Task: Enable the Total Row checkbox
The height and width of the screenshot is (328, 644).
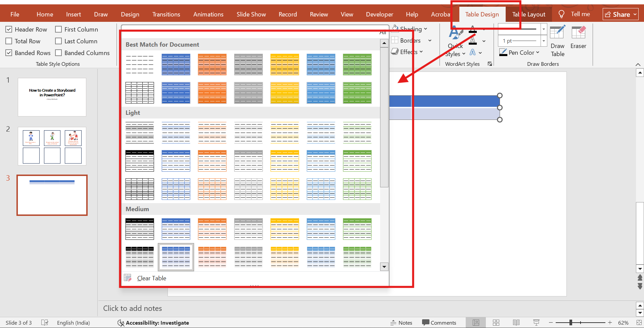Action: point(9,41)
